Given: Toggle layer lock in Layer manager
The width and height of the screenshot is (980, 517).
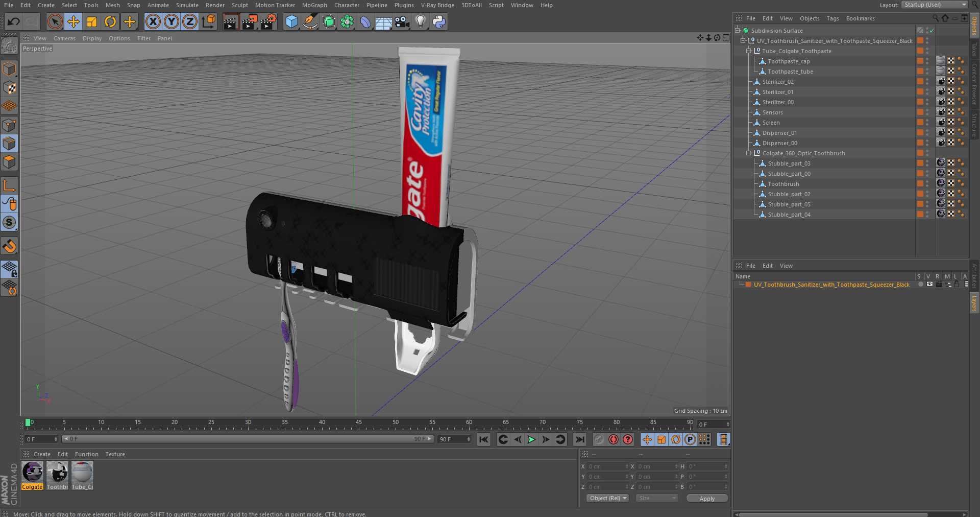Looking at the screenshot, I should 957,285.
